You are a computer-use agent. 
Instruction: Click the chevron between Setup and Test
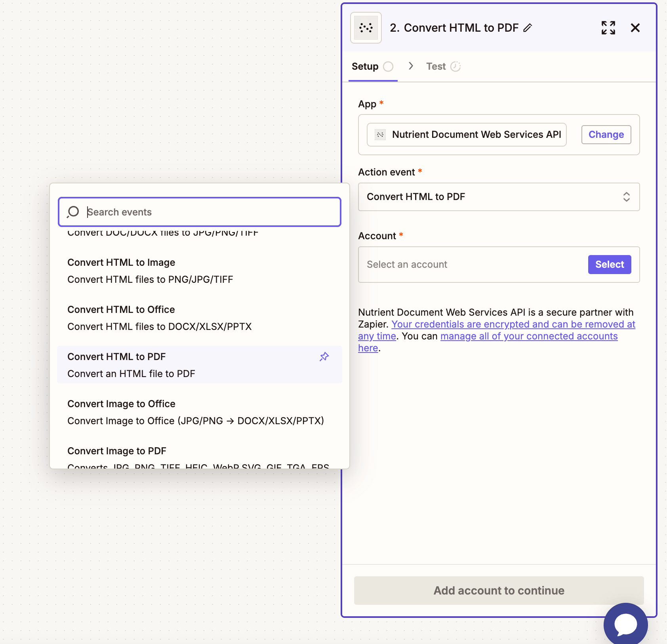coord(411,66)
